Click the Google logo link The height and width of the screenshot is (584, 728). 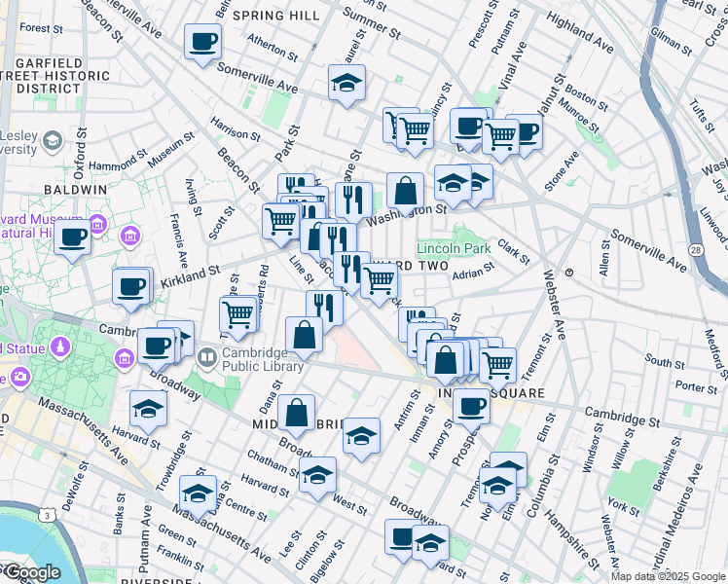(x=31, y=572)
